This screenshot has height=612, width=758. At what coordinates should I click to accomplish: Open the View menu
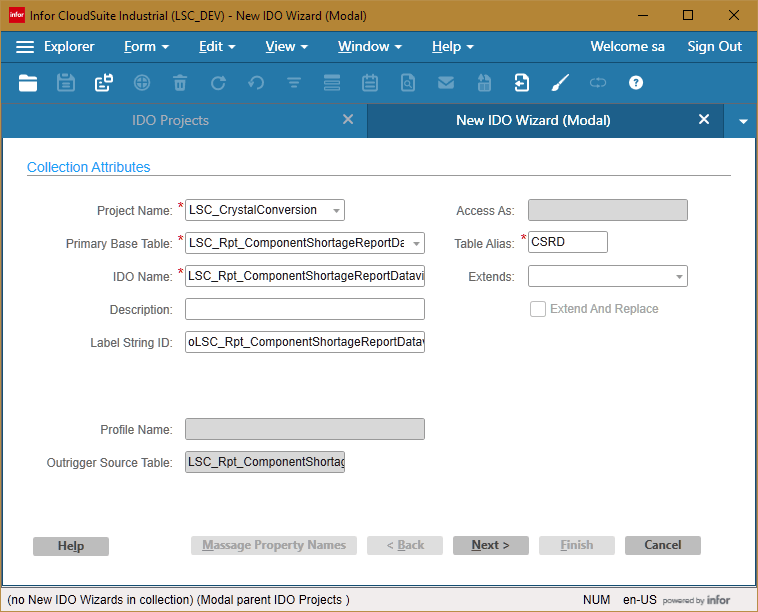coord(287,47)
